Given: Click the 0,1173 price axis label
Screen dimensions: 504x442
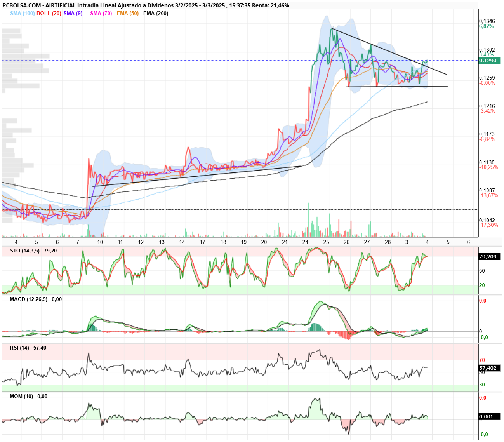Looking at the screenshot, I should click(x=487, y=134).
